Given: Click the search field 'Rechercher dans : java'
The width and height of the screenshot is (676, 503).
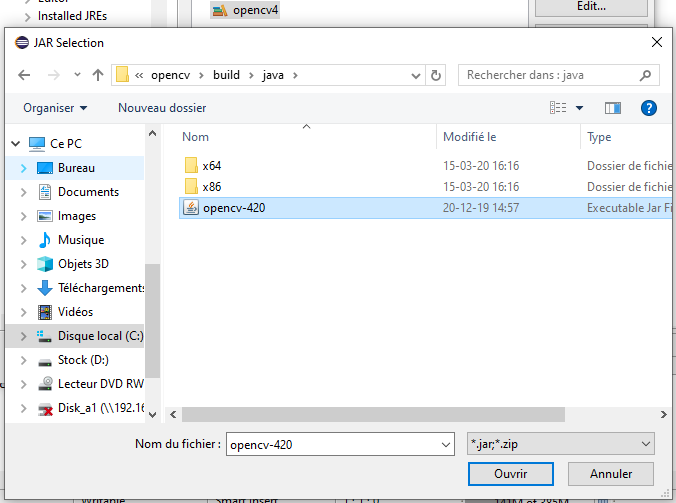Looking at the screenshot, I should pyautogui.click(x=558, y=75).
